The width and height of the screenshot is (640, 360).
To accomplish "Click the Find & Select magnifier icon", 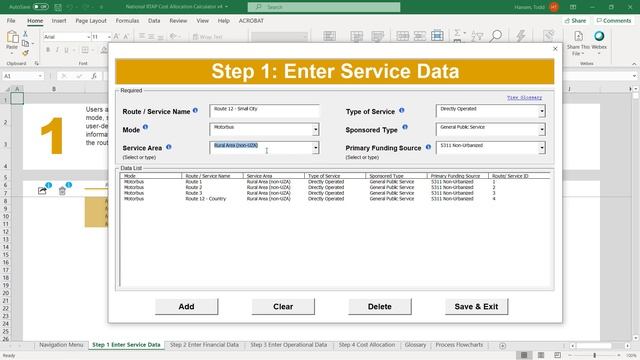I will tap(496, 36).
